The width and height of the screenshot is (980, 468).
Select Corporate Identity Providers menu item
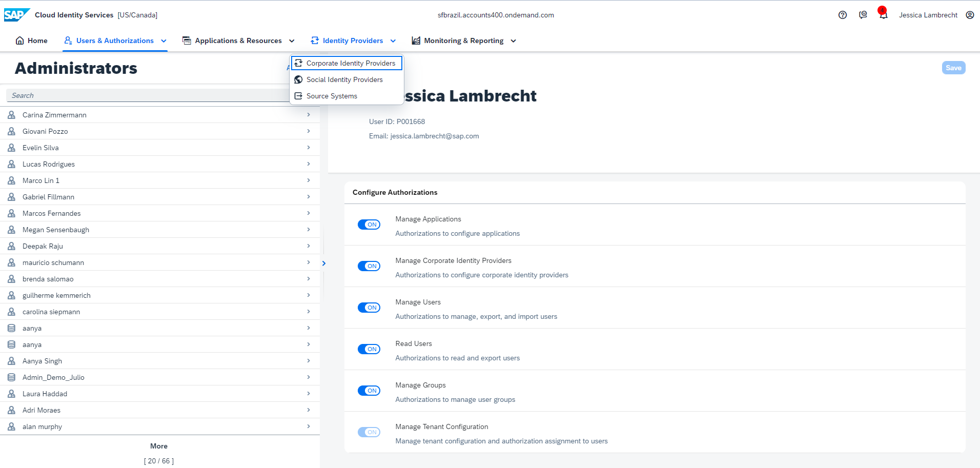tap(346, 63)
